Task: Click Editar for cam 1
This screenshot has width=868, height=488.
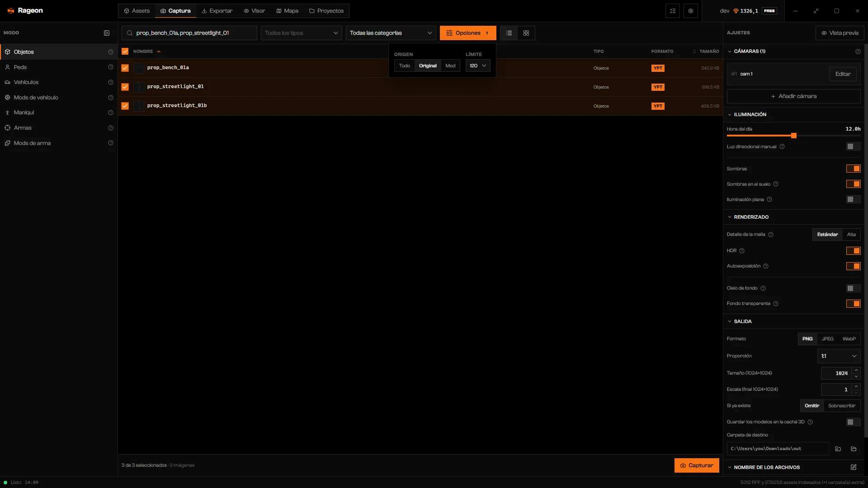Action: [x=843, y=74]
